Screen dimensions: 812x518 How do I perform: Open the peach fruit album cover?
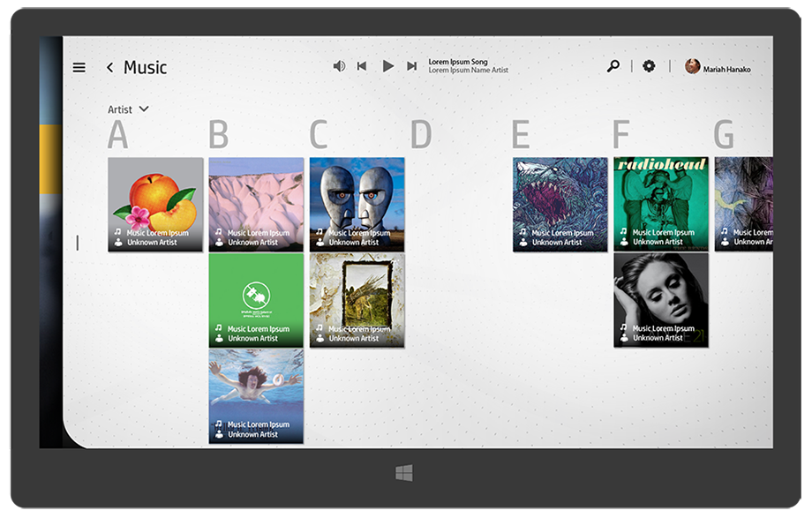click(155, 205)
